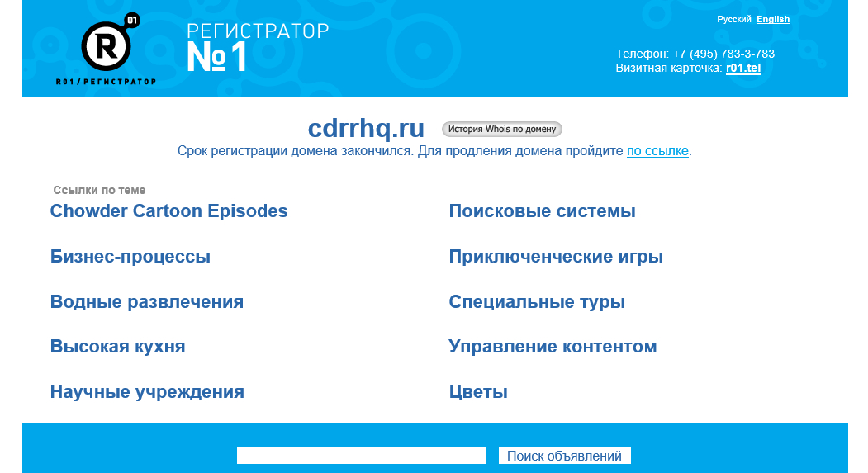Viewport: 868px width, 473px height.
Task: Open the Водные развлечения link
Action: coord(147,301)
